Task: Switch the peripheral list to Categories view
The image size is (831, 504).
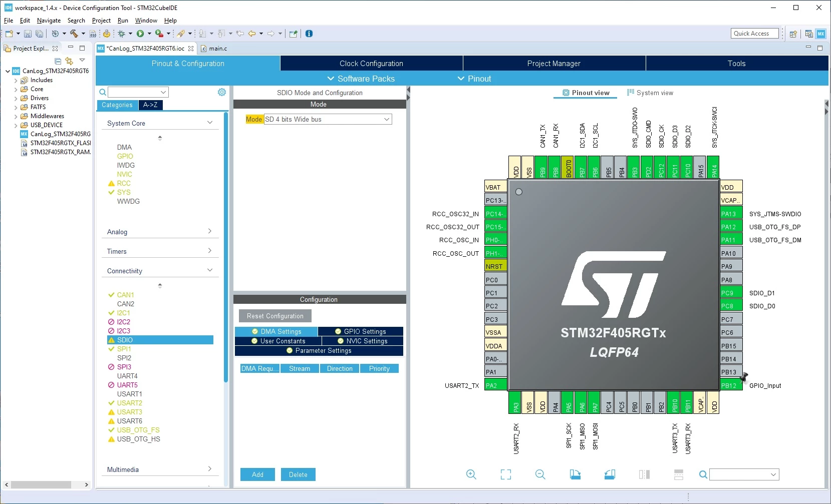Action: coord(117,105)
